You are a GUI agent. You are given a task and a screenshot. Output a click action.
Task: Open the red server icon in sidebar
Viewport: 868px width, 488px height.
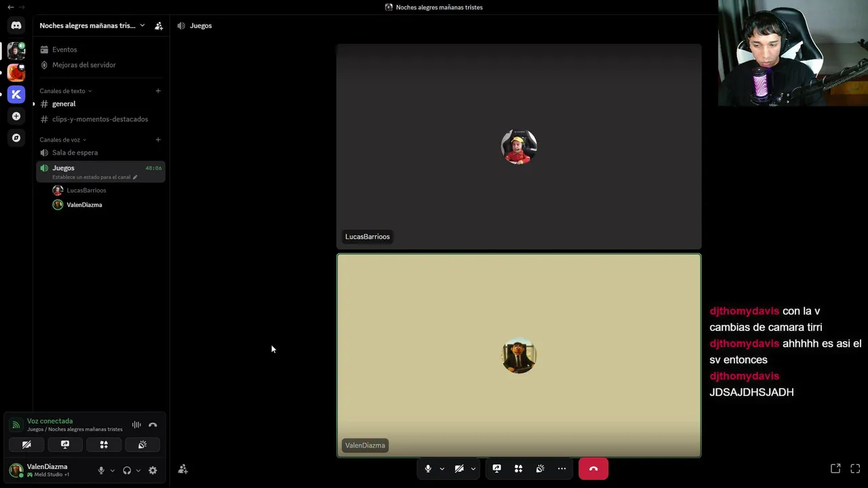click(x=16, y=73)
